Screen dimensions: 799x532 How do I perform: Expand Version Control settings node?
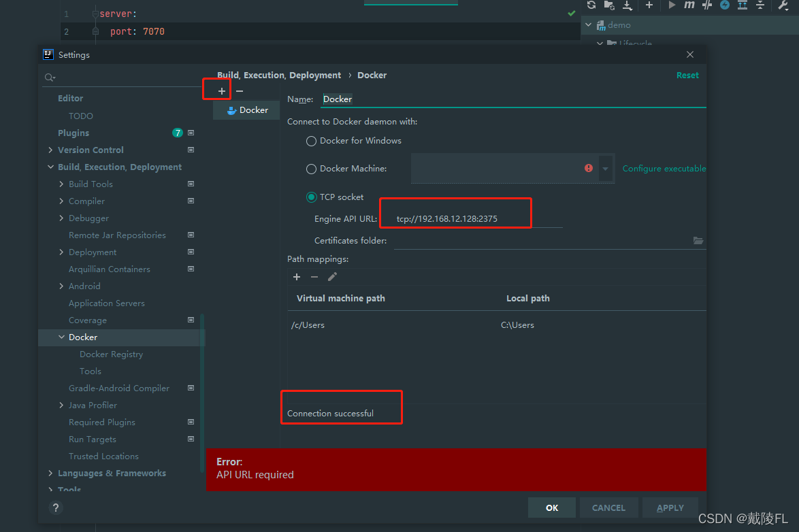coord(50,150)
